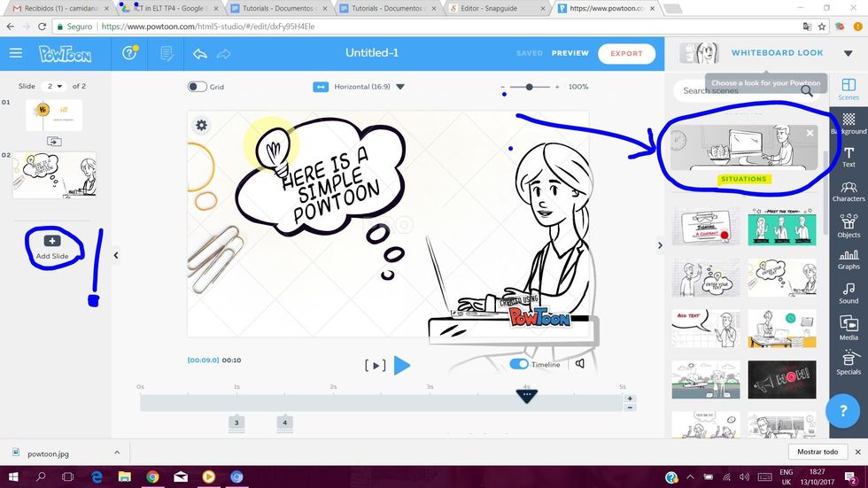Image resolution: width=868 pixels, height=488 pixels.
Task: Choose the Add Text scene thumbnail
Action: tap(706, 329)
